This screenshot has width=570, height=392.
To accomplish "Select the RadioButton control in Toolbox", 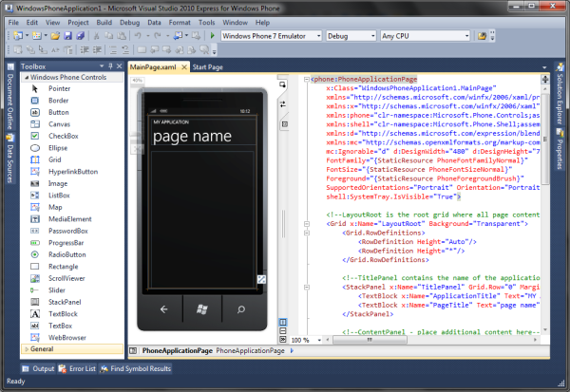I will pos(72,254).
